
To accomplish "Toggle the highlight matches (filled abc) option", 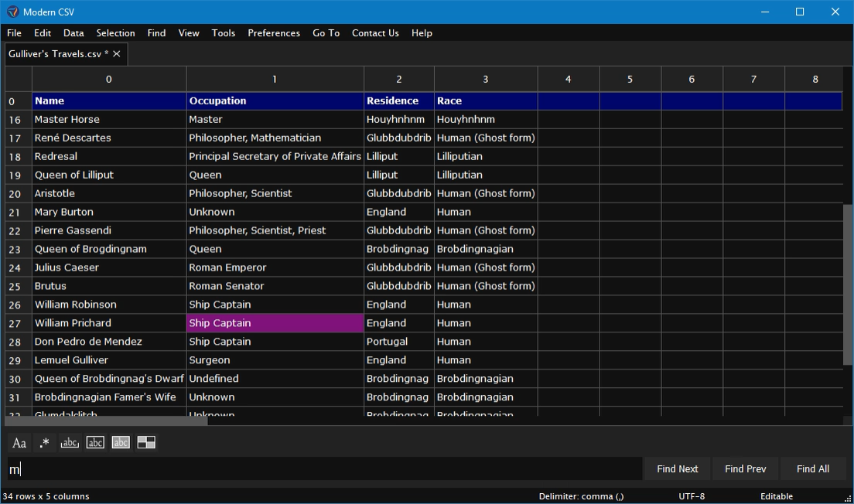I will (x=121, y=442).
